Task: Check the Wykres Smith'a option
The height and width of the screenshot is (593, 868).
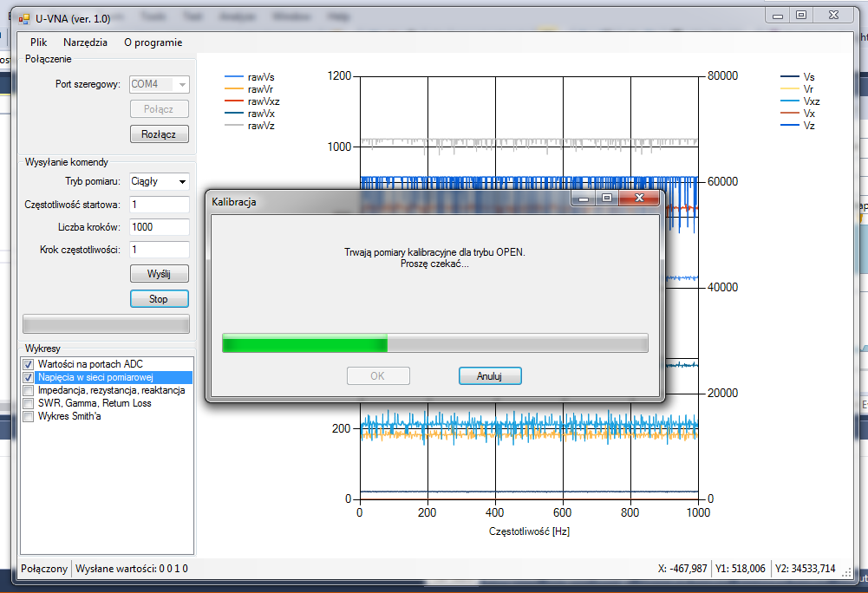Action: [29, 417]
